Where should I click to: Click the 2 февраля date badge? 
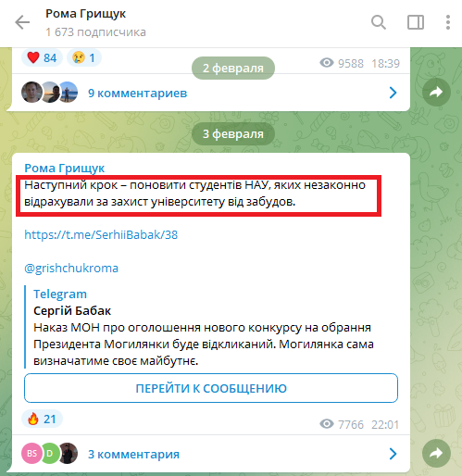[233, 68]
